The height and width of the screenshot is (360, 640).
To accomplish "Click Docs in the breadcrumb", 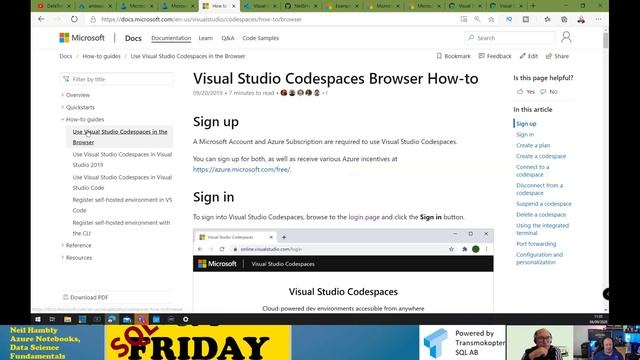I will pyautogui.click(x=65, y=56).
